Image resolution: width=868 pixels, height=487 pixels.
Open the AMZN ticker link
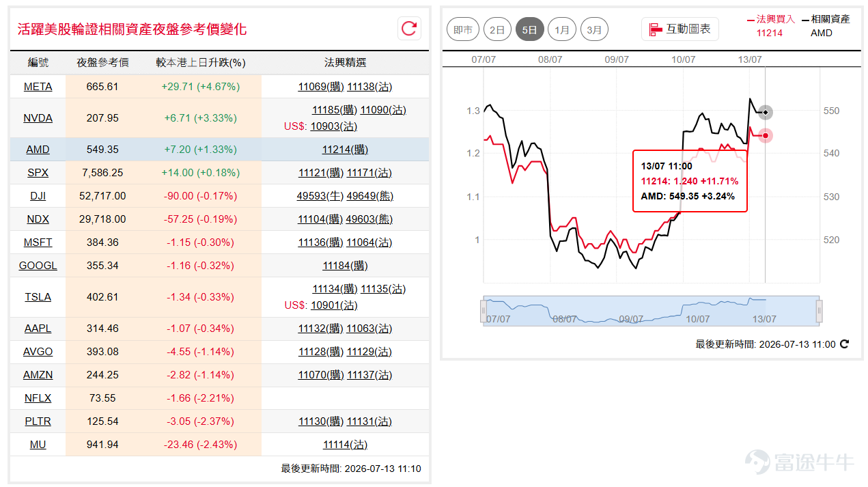click(x=38, y=375)
